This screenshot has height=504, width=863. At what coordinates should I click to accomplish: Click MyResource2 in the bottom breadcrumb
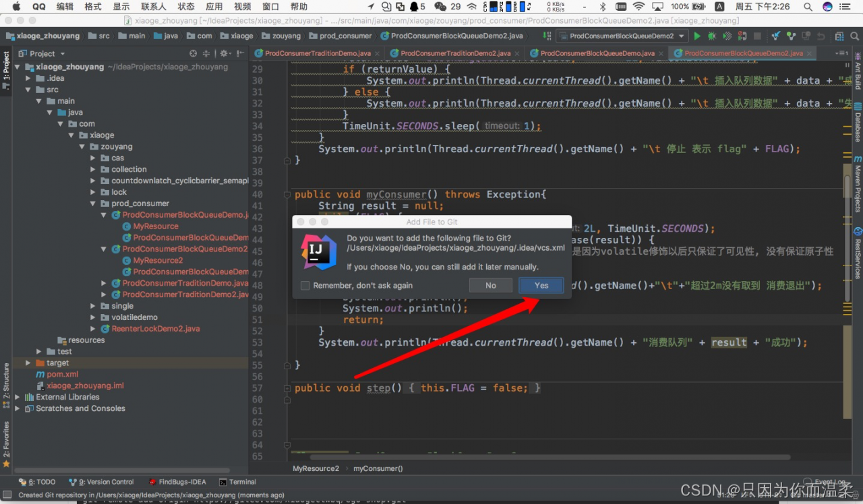(316, 468)
